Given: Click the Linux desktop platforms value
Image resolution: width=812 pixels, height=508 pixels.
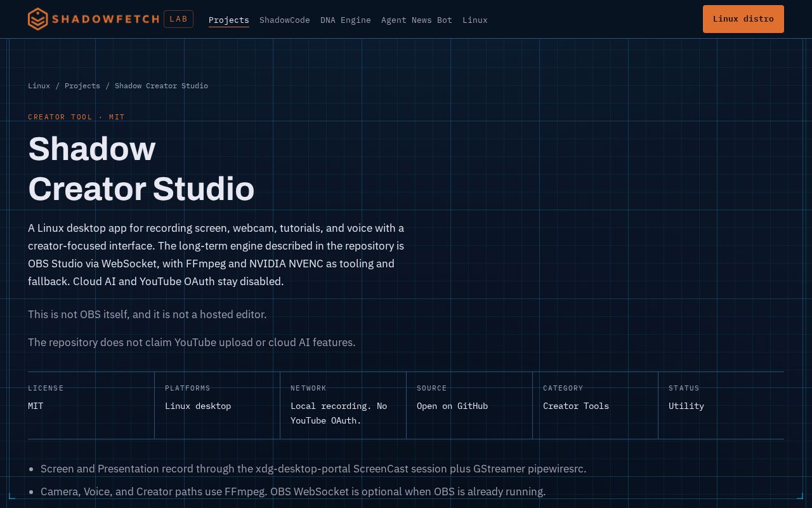Looking at the screenshot, I should [198, 406].
